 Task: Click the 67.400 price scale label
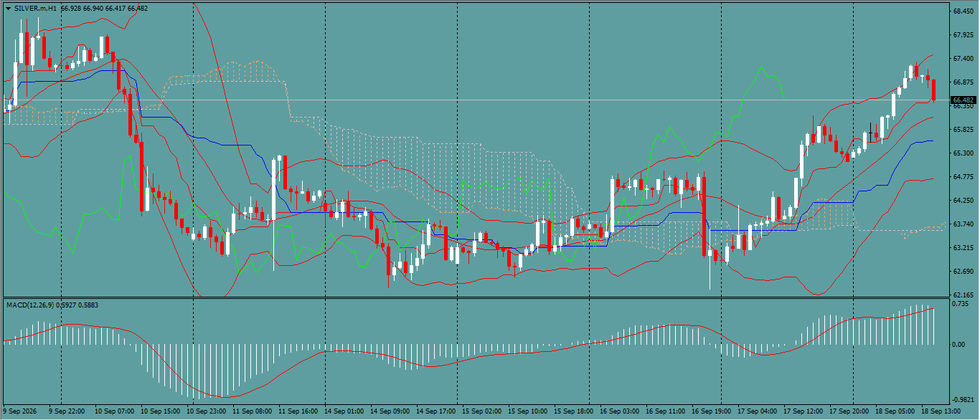coord(962,59)
